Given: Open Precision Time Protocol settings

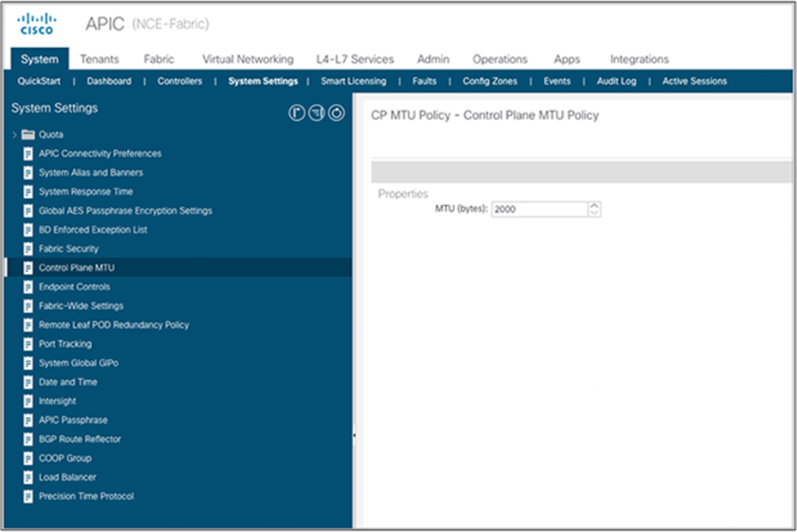Looking at the screenshot, I should pos(87,497).
